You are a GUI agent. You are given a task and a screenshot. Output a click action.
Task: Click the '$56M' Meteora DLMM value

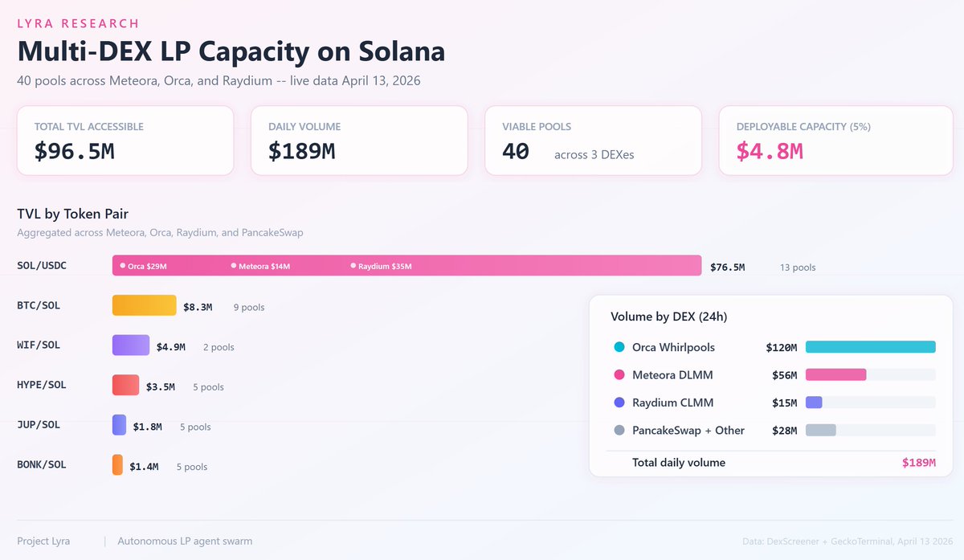tap(784, 375)
